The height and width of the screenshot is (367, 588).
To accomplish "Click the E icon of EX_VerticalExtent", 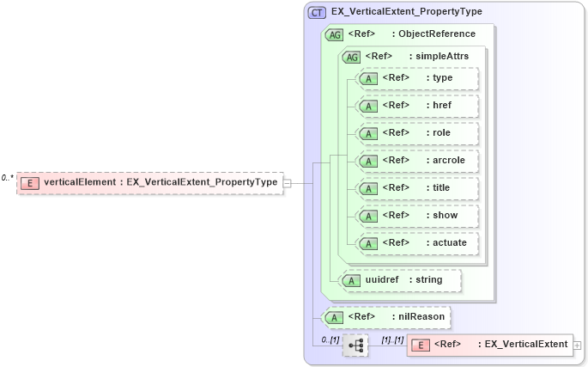I will [x=421, y=346].
